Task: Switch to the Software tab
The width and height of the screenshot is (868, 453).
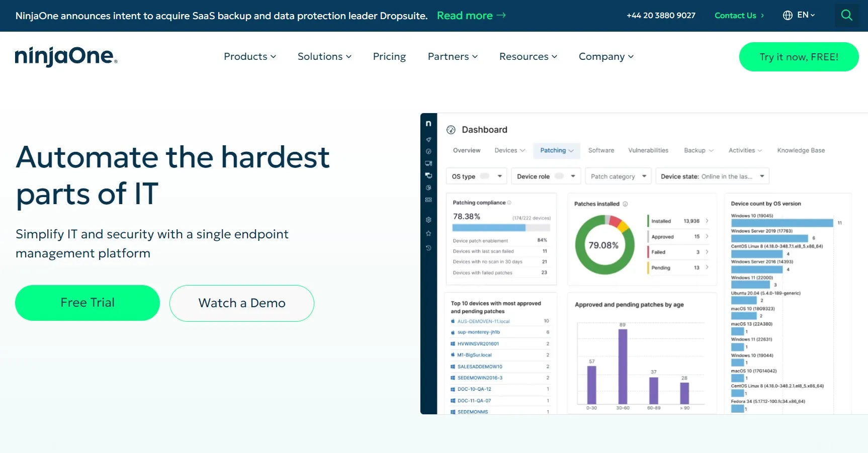Action: click(x=601, y=150)
